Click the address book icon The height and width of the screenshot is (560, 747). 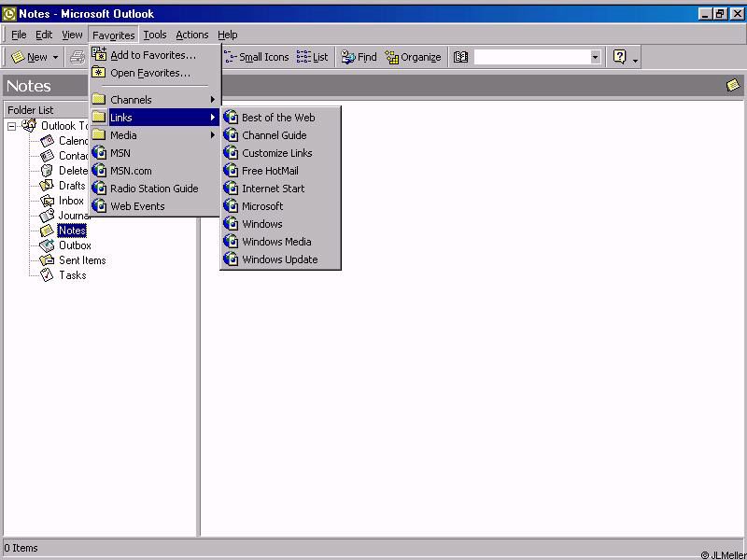[x=460, y=57]
